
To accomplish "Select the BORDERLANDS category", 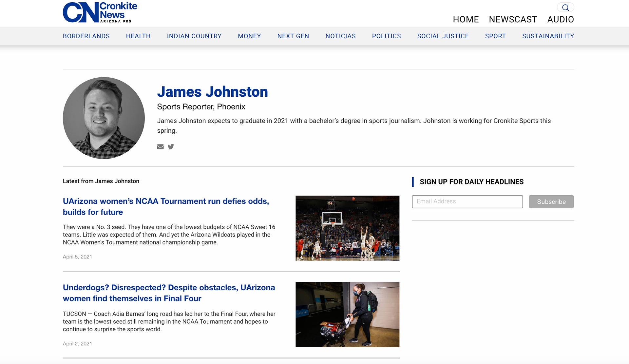I will pos(86,36).
